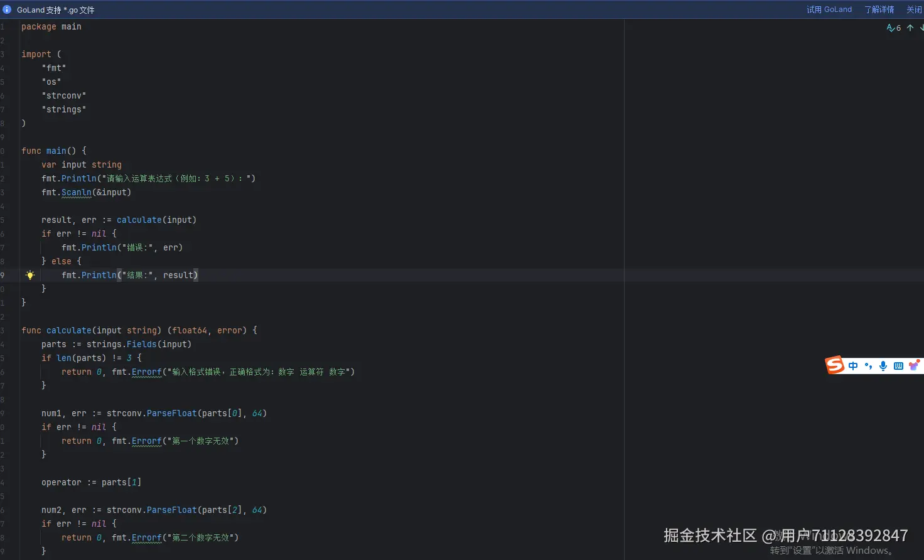Open the Sogou input method S logo menu
Viewport: 924px width, 560px height.
point(835,365)
